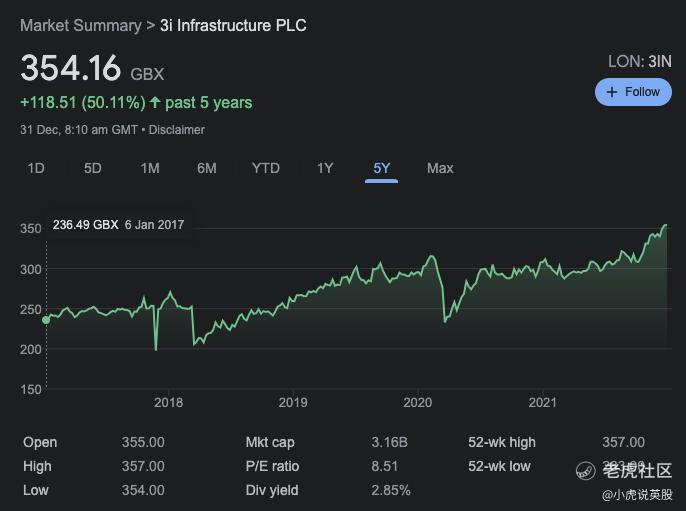Click the 200 y-axis label
Image resolution: width=686 pixels, height=511 pixels.
tap(31, 350)
